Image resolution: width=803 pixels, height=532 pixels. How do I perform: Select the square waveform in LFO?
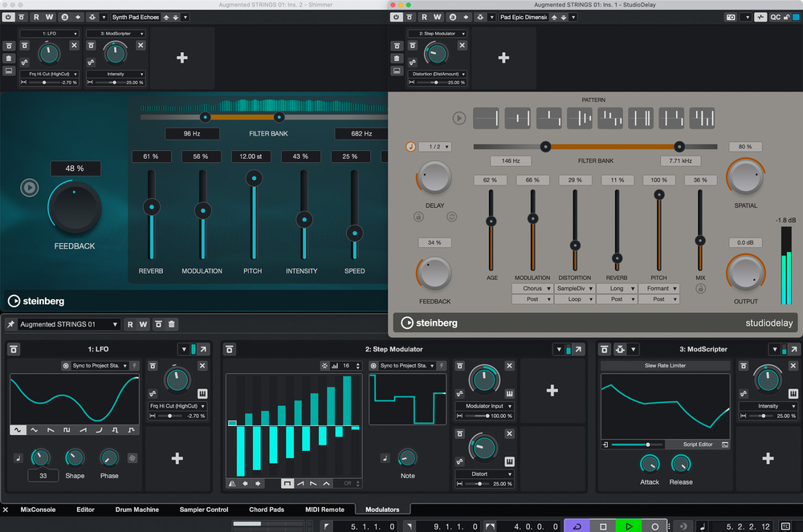point(67,430)
